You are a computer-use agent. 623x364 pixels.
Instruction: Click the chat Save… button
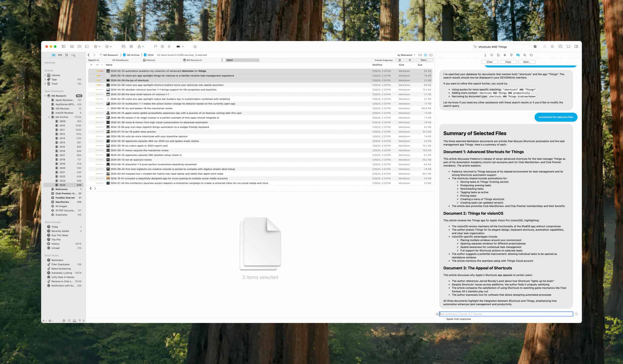point(527,62)
